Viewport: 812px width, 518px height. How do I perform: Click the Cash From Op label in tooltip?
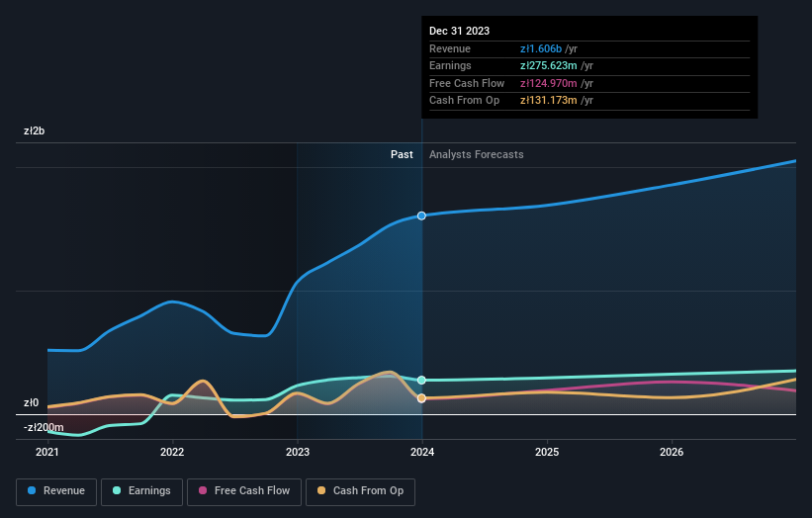tap(465, 101)
